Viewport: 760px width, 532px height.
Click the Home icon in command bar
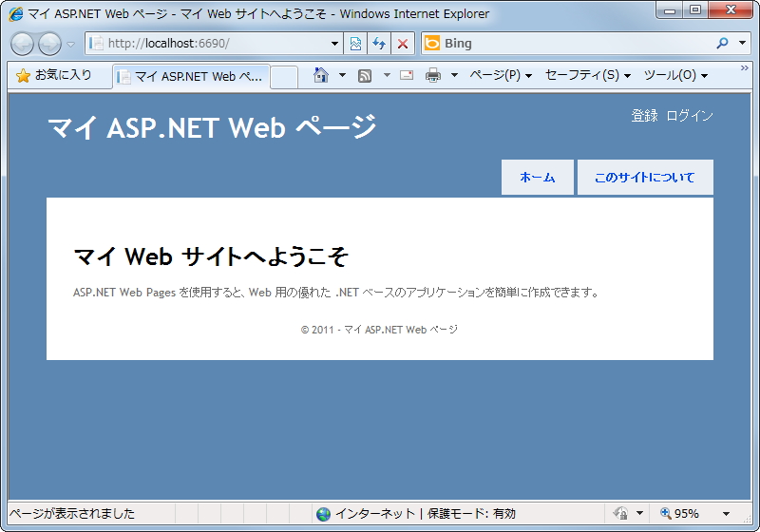pyautogui.click(x=321, y=75)
